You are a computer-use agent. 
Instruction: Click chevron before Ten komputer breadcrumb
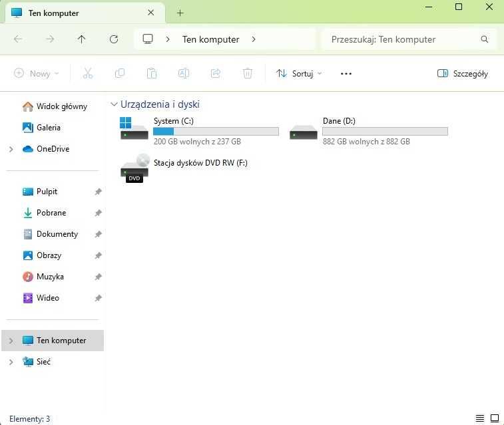pos(168,39)
